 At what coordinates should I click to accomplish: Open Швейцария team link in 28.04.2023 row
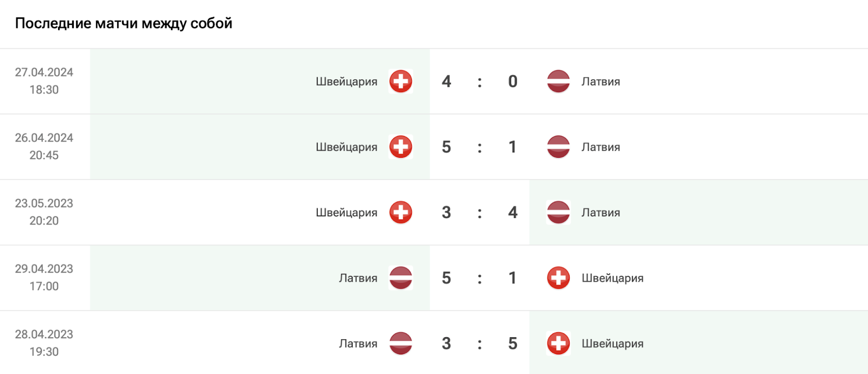click(x=612, y=344)
